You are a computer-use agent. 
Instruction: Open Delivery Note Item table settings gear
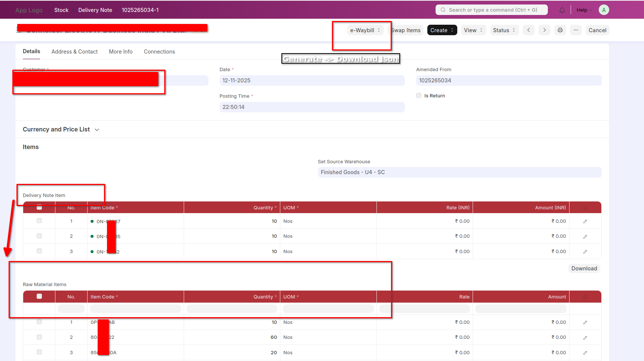585,208
